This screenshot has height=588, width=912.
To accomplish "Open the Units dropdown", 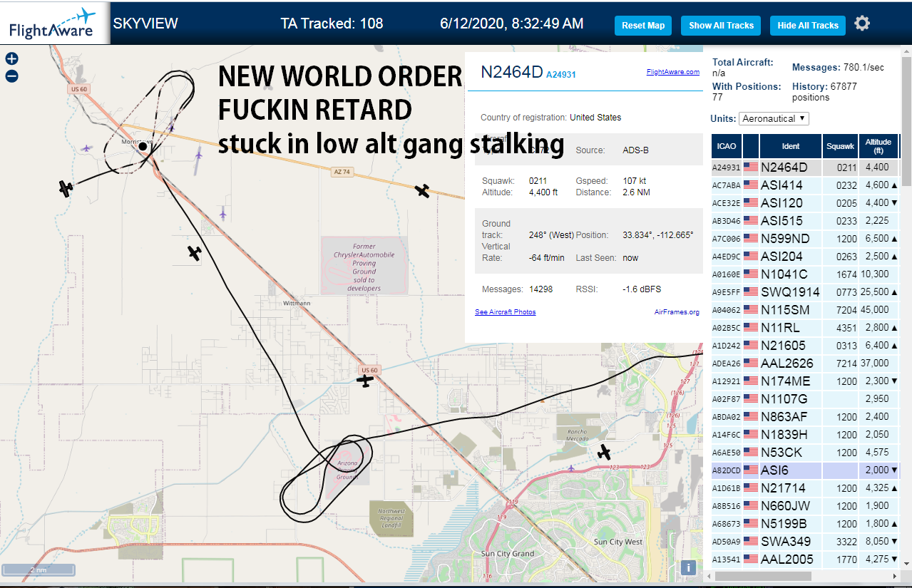I will pos(774,118).
